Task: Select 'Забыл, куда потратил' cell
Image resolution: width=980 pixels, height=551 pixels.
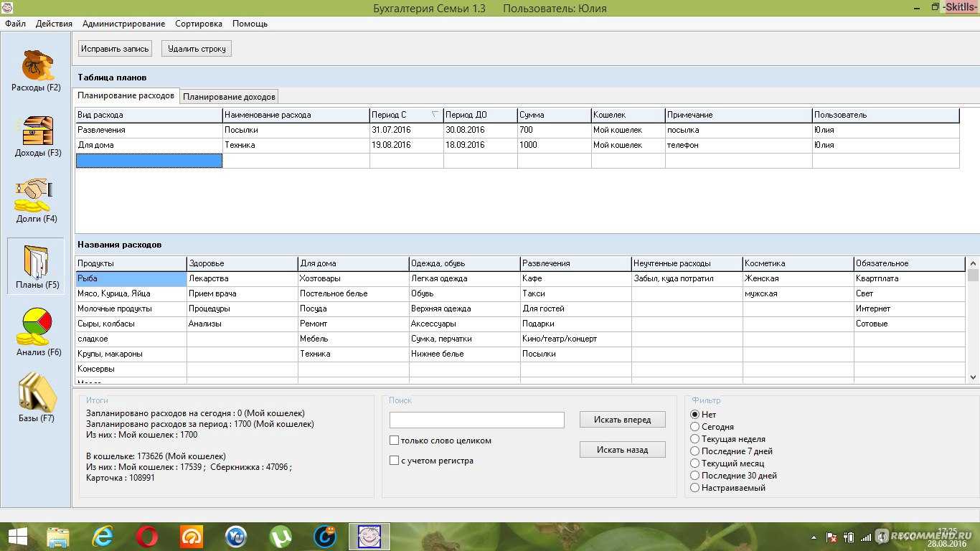Action: tap(687, 278)
